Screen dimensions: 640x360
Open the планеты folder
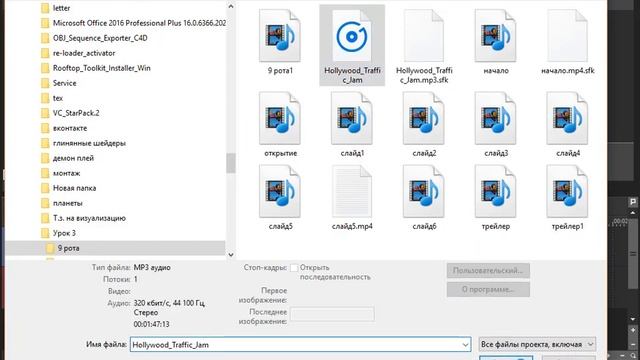tap(62, 203)
